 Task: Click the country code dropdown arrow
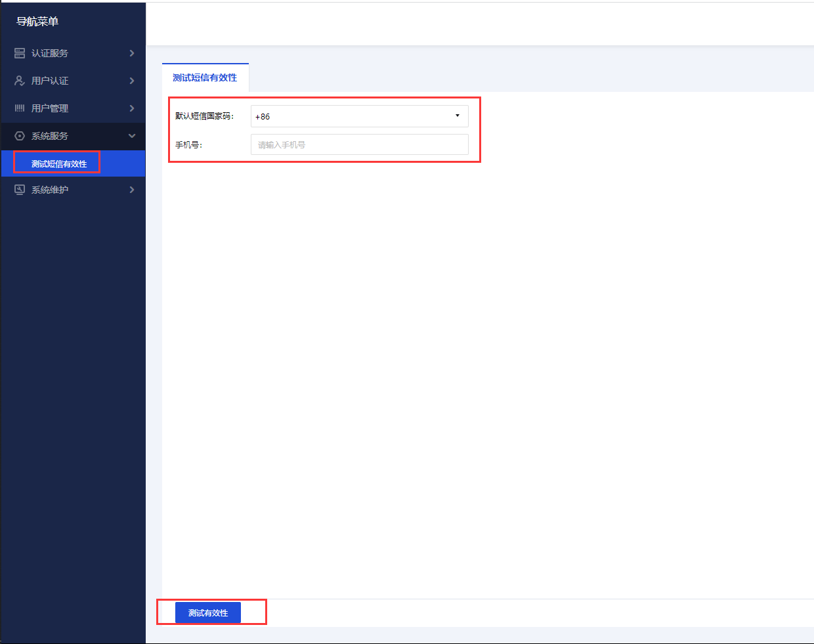458,116
